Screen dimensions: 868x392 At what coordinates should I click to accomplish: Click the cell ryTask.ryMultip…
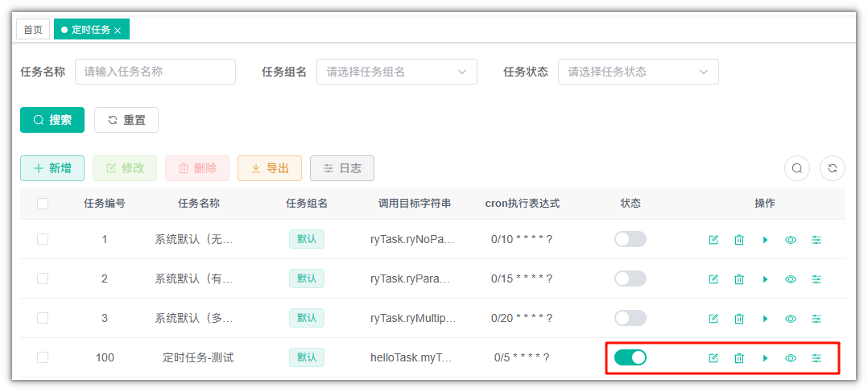413,319
